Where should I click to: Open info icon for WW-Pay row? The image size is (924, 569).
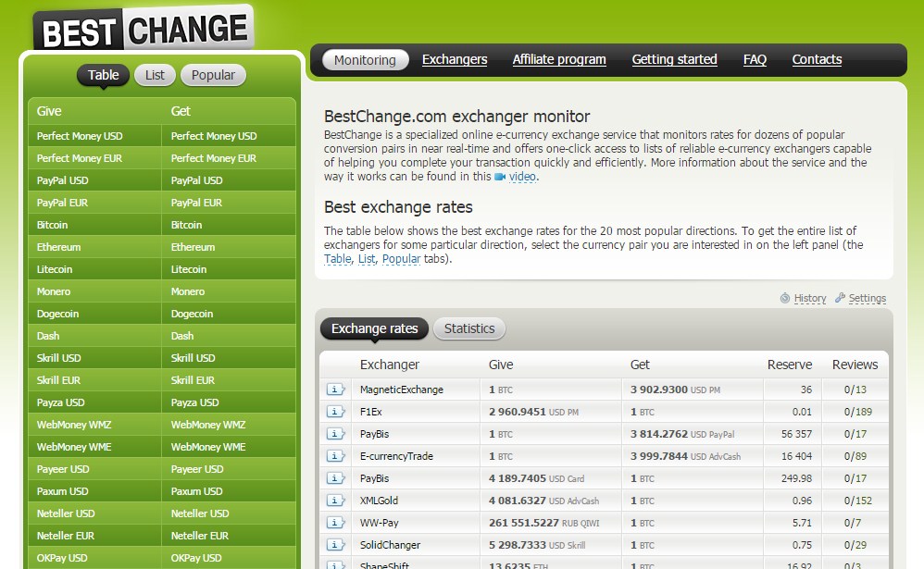click(335, 523)
